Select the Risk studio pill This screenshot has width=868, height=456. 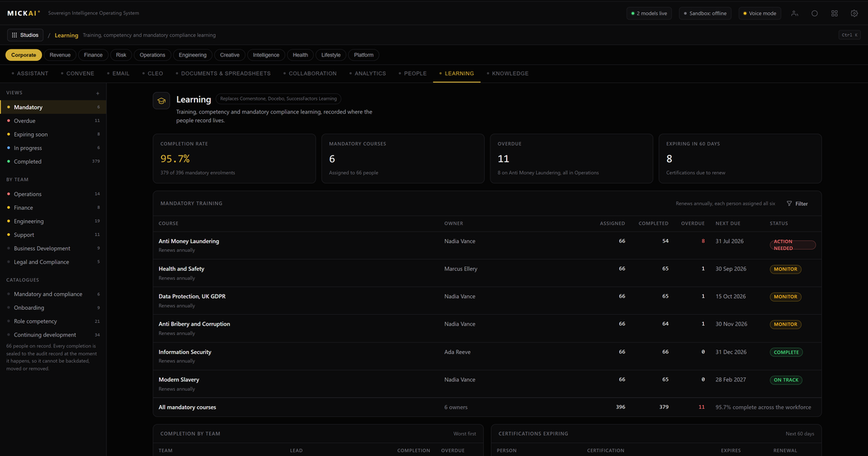(x=121, y=55)
